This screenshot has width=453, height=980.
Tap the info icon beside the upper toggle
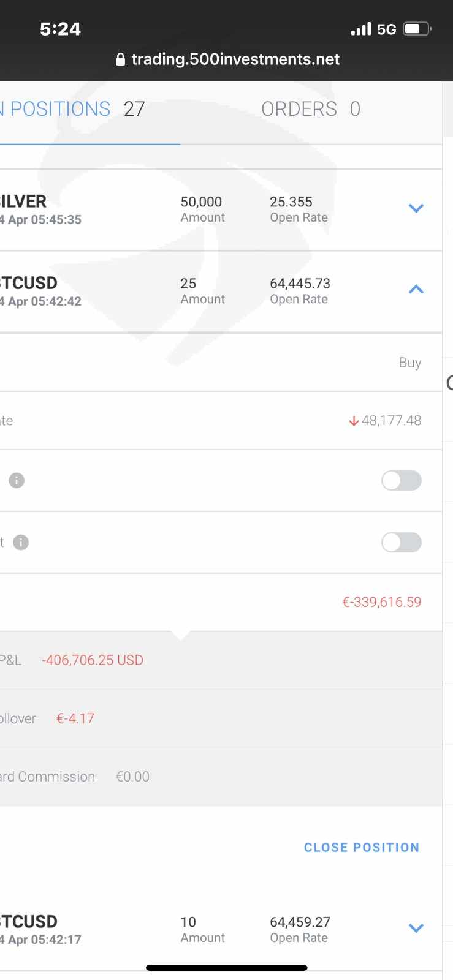[x=17, y=481]
